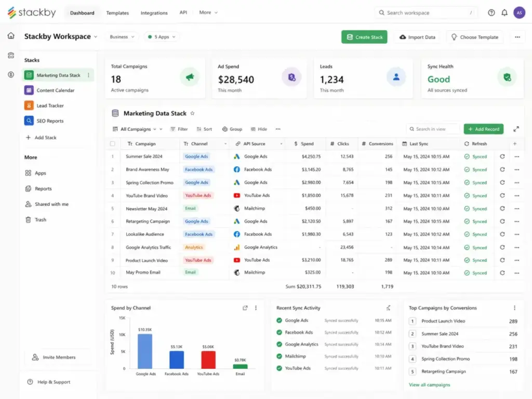
Task: Focus the Search in view field
Action: click(433, 129)
